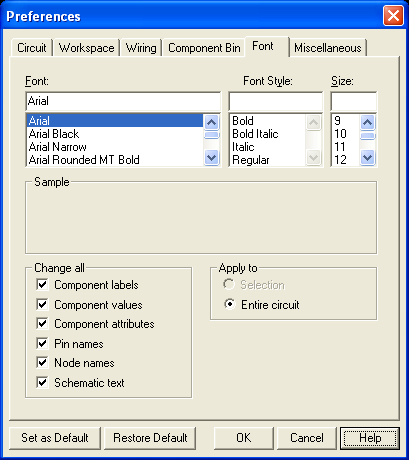Click the Cancel button
This screenshot has width=409, height=460.
pos(307,438)
